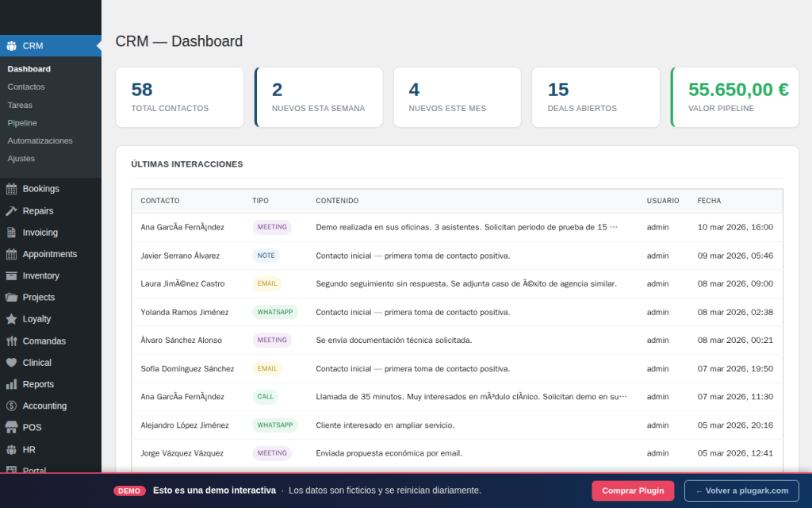This screenshot has height=508, width=812.
Task: Click the CRM people icon in sidebar
Action: (x=11, y=46)
